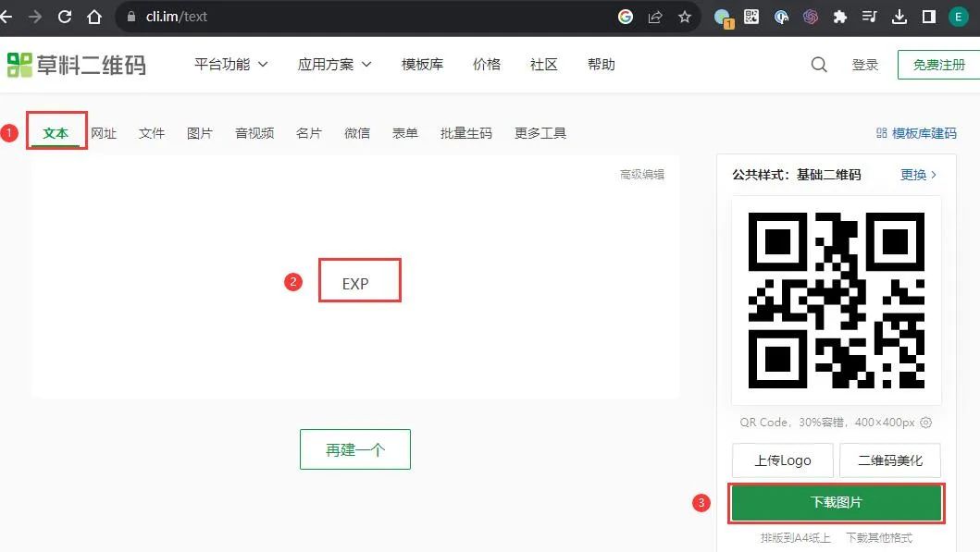Switch to the 音视频 tab

coord(254,133)
